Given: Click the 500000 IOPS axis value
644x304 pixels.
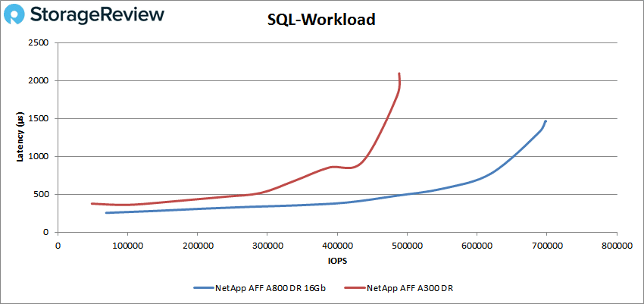Looking at the screenshot, I should (x=407, y=246).
